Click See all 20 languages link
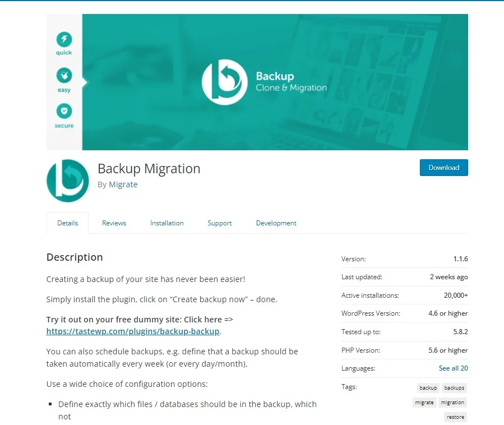 coord(453,368)
